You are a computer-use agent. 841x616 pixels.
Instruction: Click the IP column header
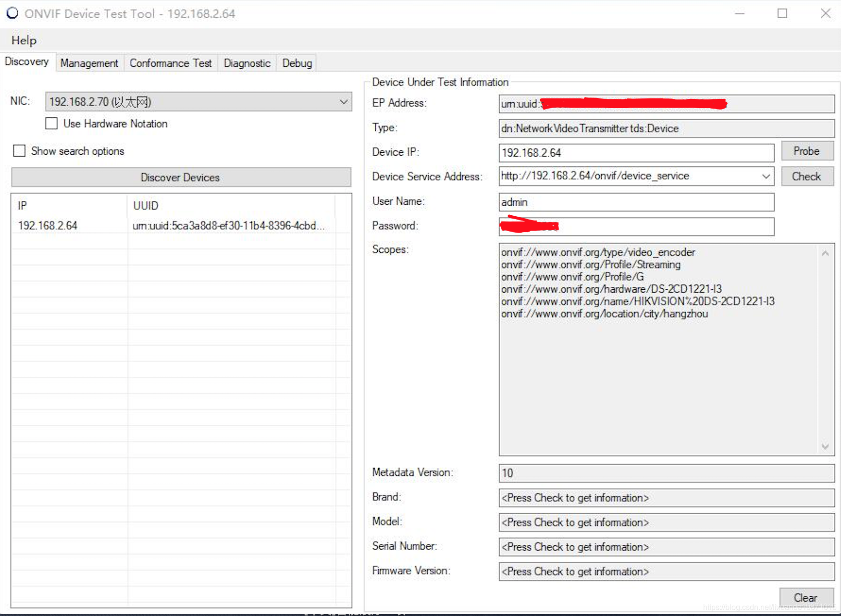[x=70, y=206]
